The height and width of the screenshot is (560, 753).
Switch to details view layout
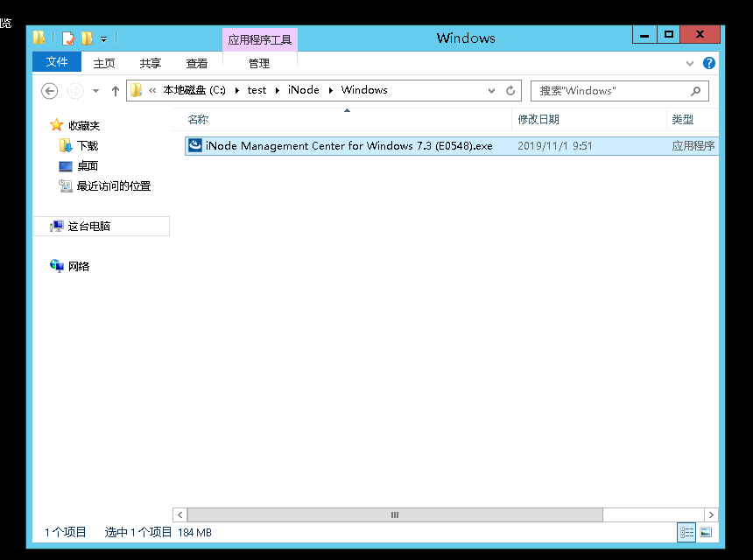pos(686,533)
